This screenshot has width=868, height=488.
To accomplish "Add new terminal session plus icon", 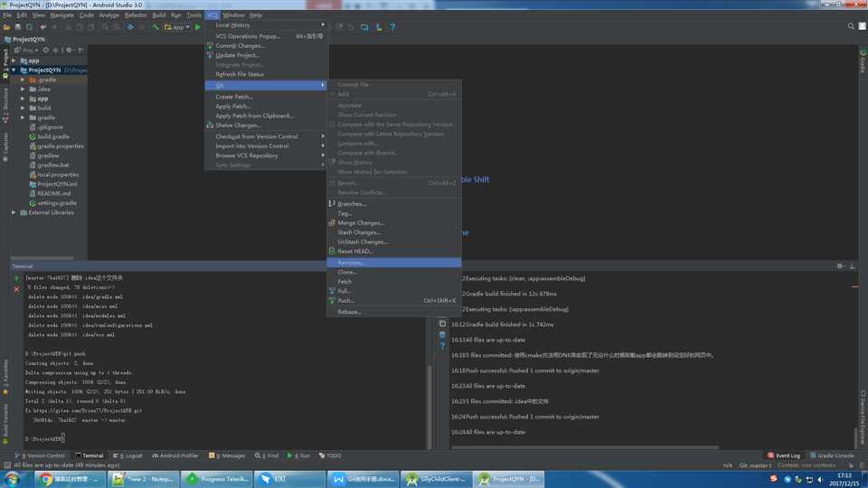I will pyautogui.click(x=16, y=278).
